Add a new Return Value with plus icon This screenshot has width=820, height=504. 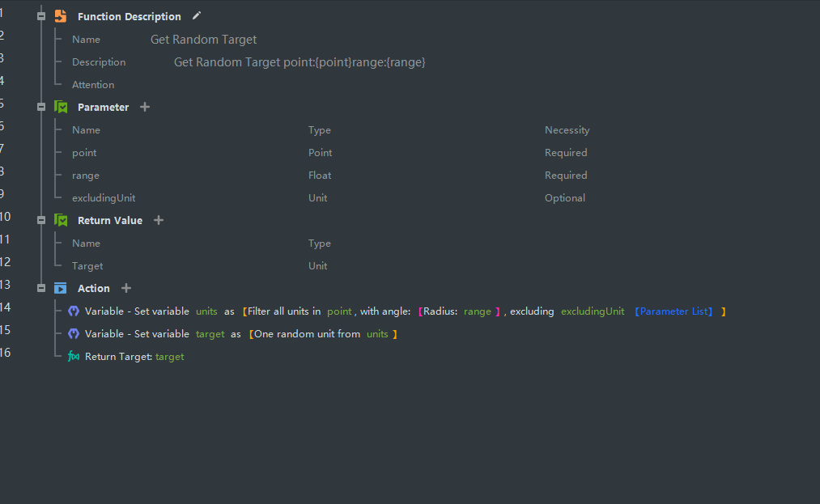pos(159,220)
